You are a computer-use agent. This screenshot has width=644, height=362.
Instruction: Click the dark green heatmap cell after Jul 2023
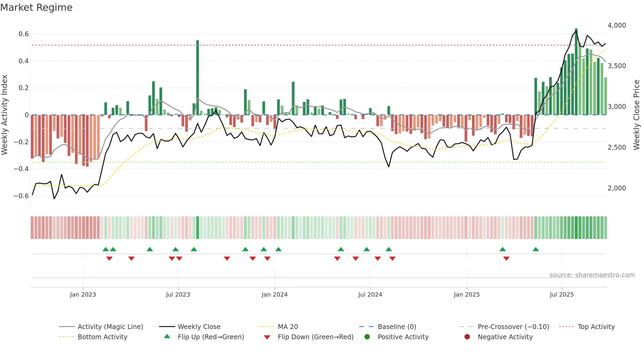197,228
